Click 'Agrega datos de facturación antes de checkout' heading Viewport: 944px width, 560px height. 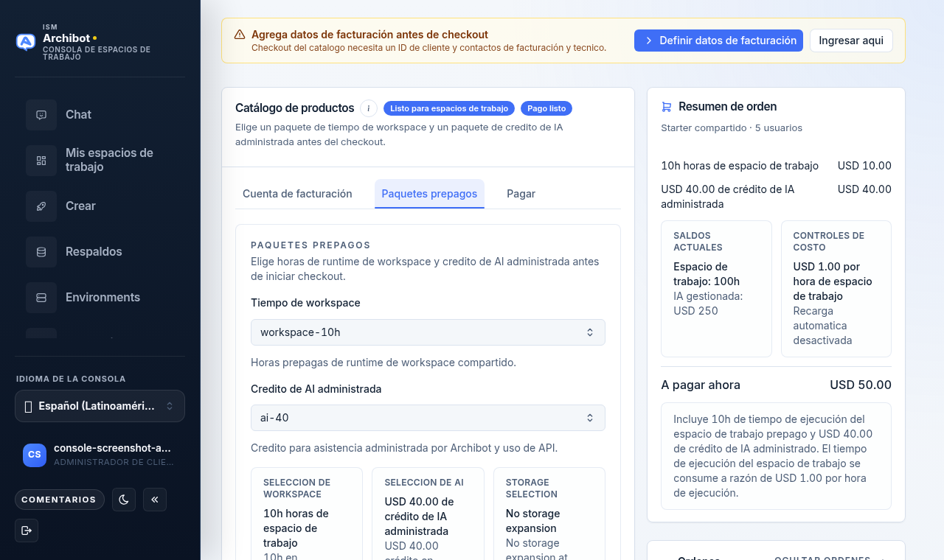point(369,35)
